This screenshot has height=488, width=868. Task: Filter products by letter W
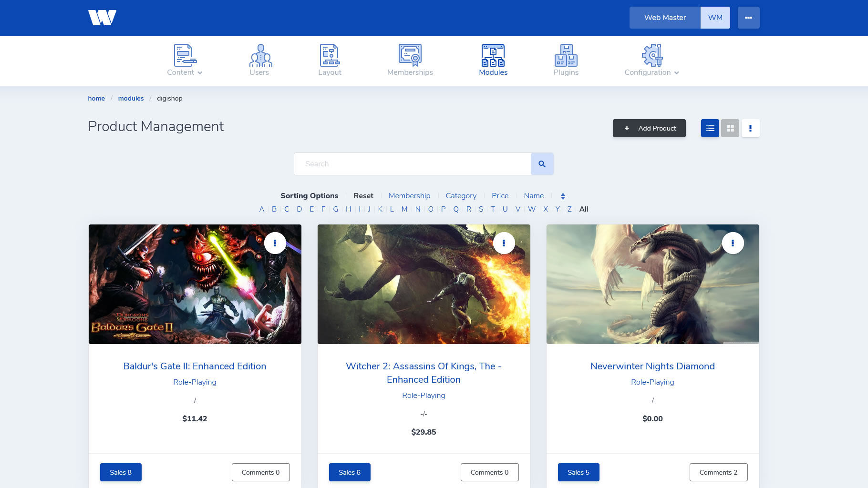532,209
